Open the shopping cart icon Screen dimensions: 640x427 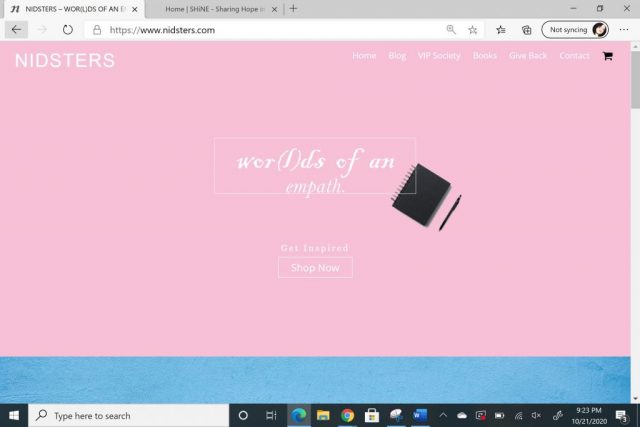pos(607,56)
